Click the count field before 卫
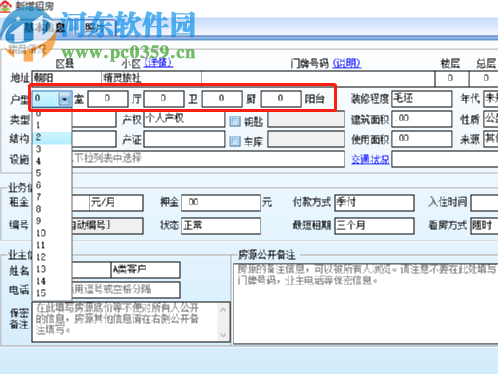 [164, 99]
